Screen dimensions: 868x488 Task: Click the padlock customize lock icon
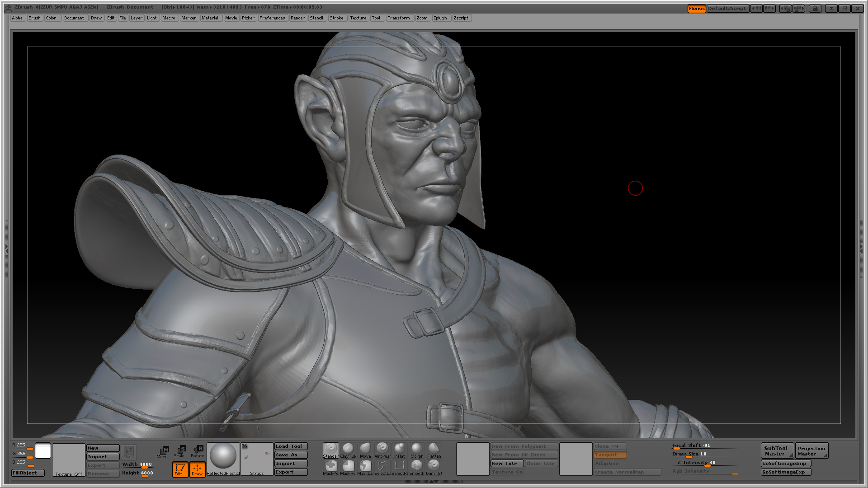(x=815, y=8)
